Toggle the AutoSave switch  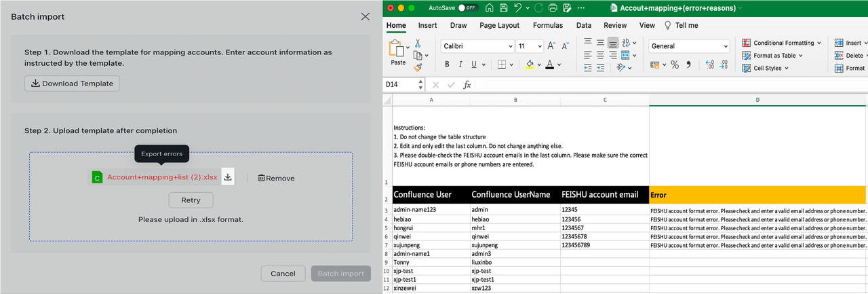pos(468,8)
